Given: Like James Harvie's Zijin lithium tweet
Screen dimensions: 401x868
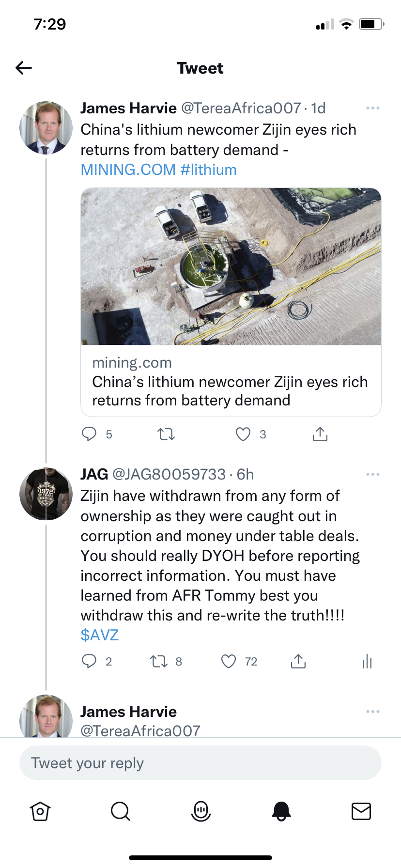Looking at the screenshot, I should tap(243, 434).
